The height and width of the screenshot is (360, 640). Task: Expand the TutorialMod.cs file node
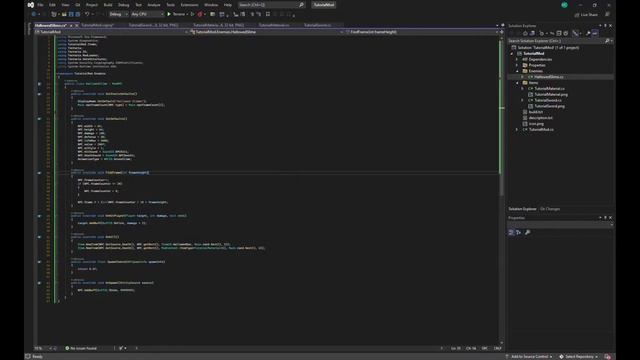point(517,129)
